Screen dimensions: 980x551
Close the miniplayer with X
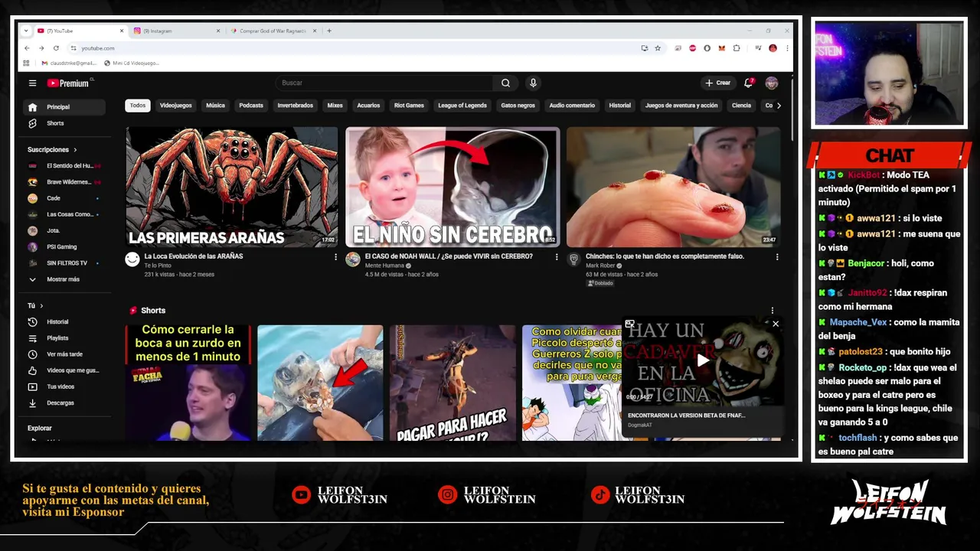tap(776, 324)
